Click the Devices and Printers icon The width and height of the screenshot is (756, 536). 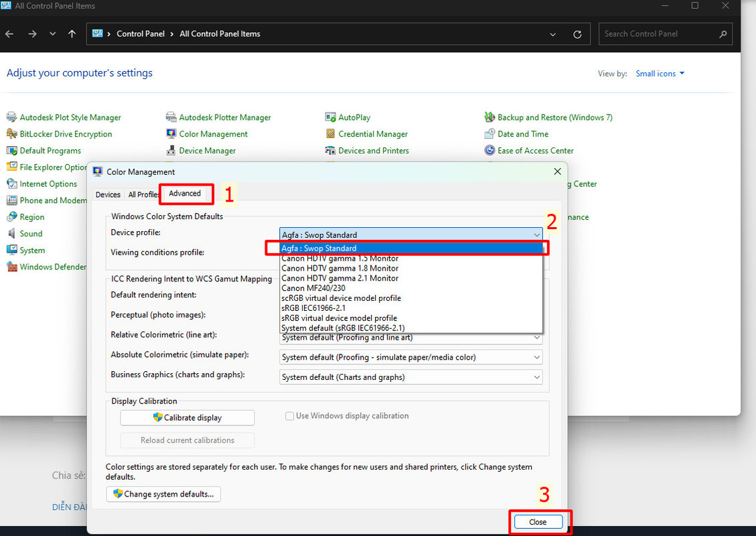pyautogui.click(x=330, y=151)
